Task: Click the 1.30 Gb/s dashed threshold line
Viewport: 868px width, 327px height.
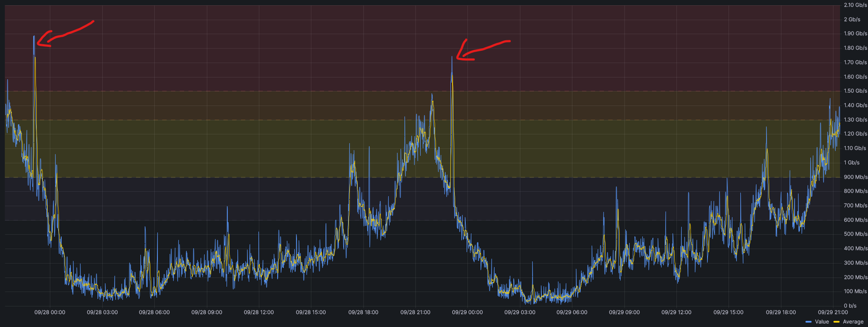Action: point(262,120)
